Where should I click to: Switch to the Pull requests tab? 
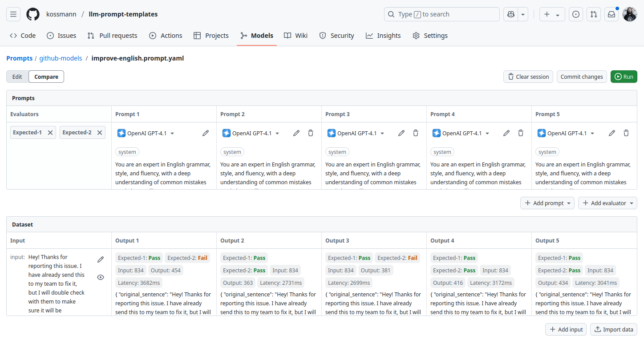point(112,36)
